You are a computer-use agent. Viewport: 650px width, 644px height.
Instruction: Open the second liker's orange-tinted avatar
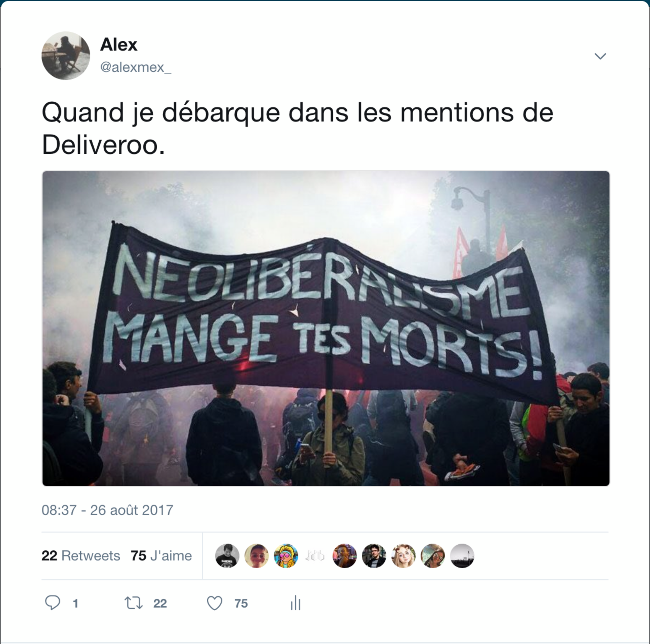pyautogui.click(x=256, y=556)
